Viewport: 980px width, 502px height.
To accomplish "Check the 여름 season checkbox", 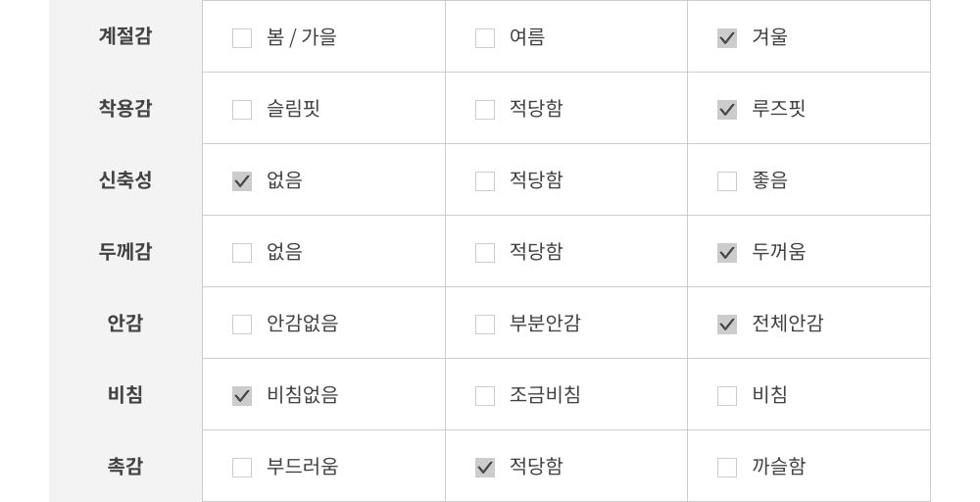I will (x=485, y=38).
